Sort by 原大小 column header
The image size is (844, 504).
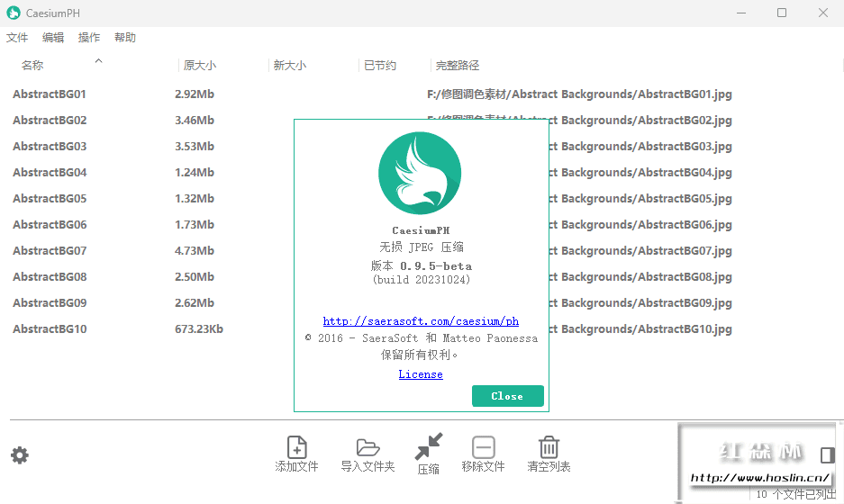[x=199, y=66]
